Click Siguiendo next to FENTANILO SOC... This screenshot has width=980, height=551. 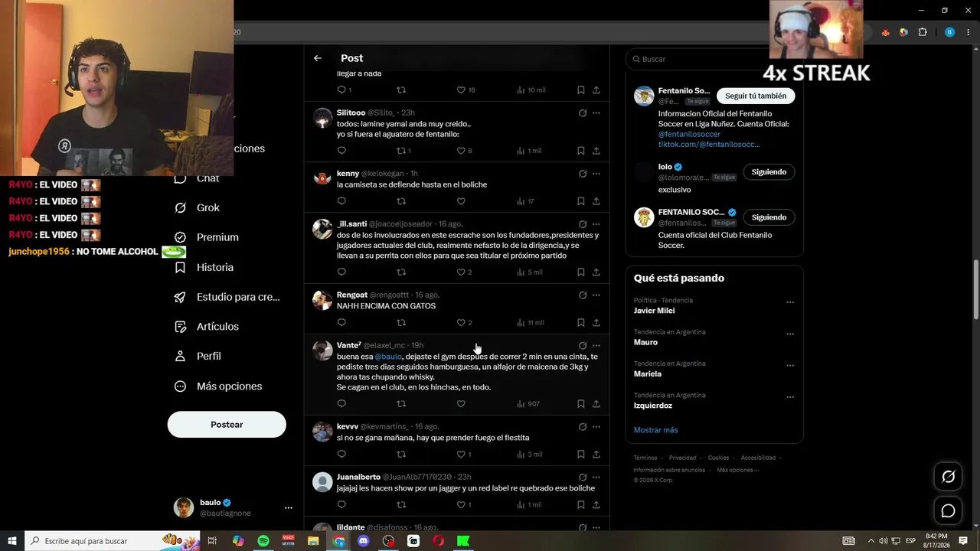coord(769,217)
